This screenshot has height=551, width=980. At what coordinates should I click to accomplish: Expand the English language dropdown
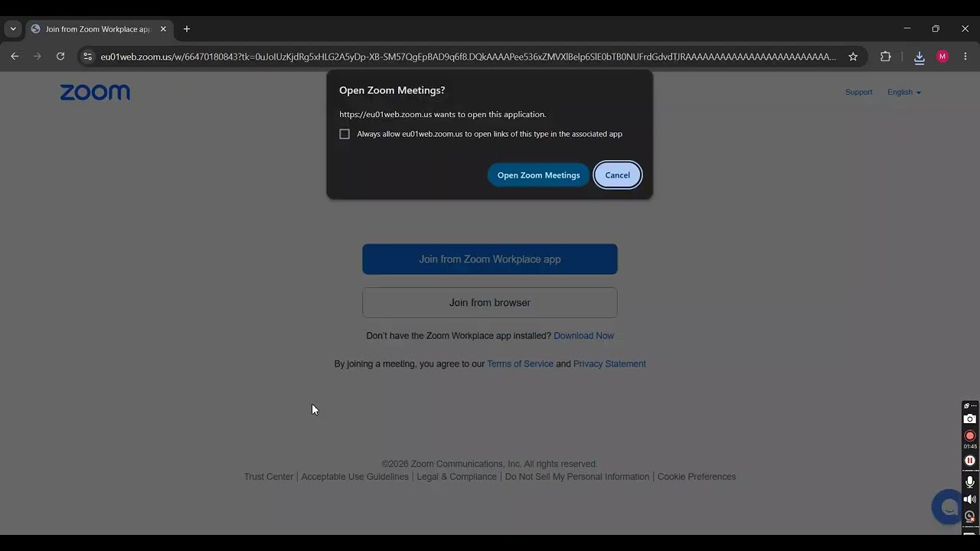[904, 93]
